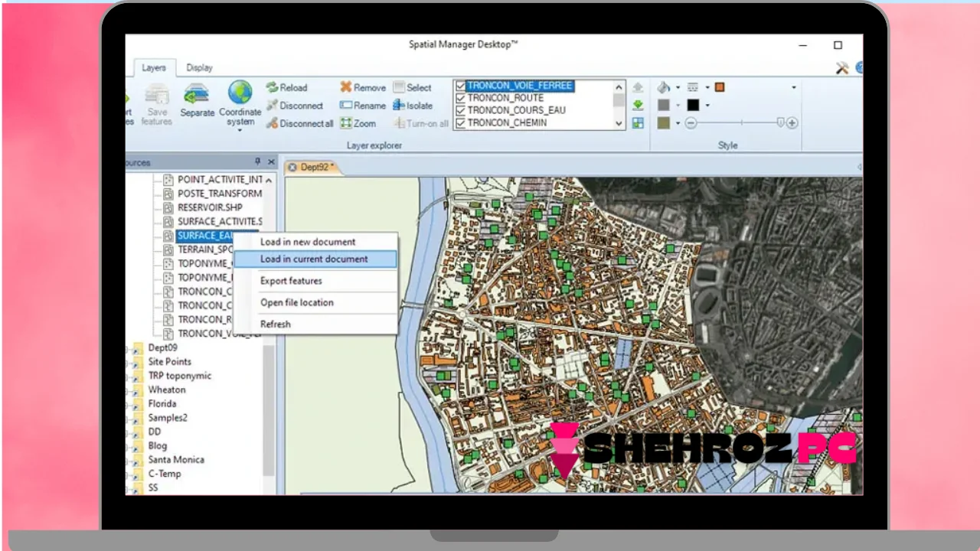Click the Save features icon
980x551 pixels.
point(157,94)
